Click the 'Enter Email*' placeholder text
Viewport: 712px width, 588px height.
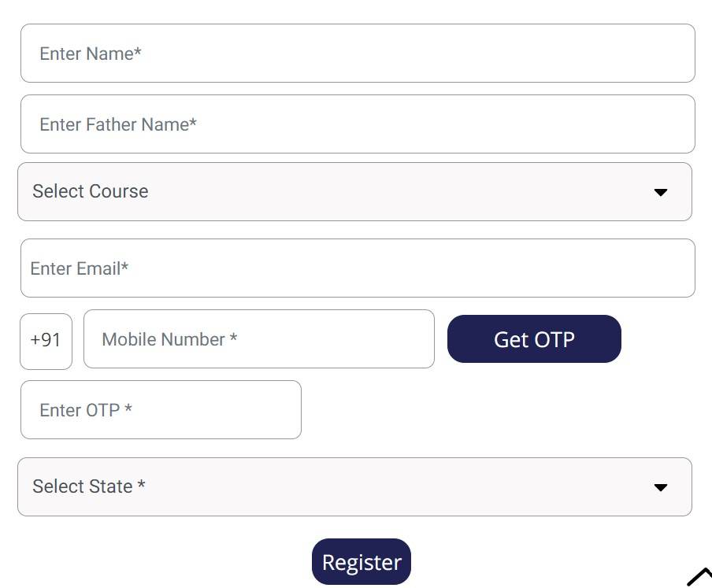pos(80,268)
